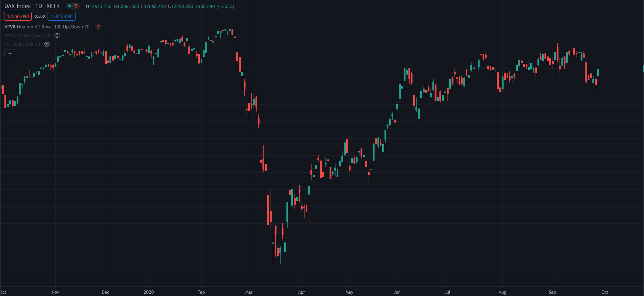Click the 0.000 spread value
Screen dimensions: 644x296
tap(40, 16)
